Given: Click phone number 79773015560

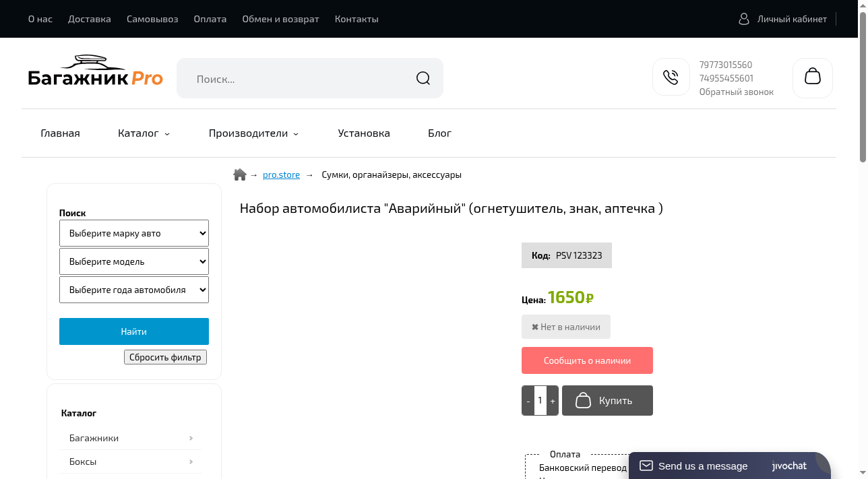Looking at the screenshot, I should coord(726,65).
